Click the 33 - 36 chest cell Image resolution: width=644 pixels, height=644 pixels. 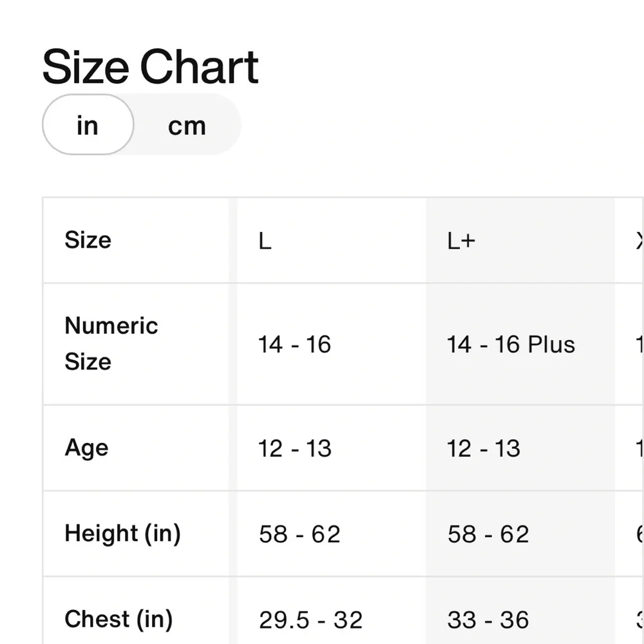[488, 620]
